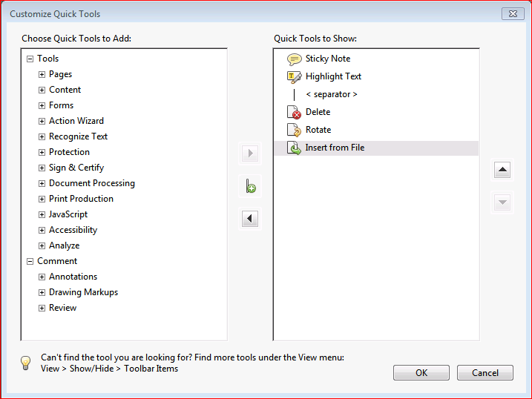Expand the Pages tree node
The height and width of the screenshot is (399, 532).
[x=42, y=74]
